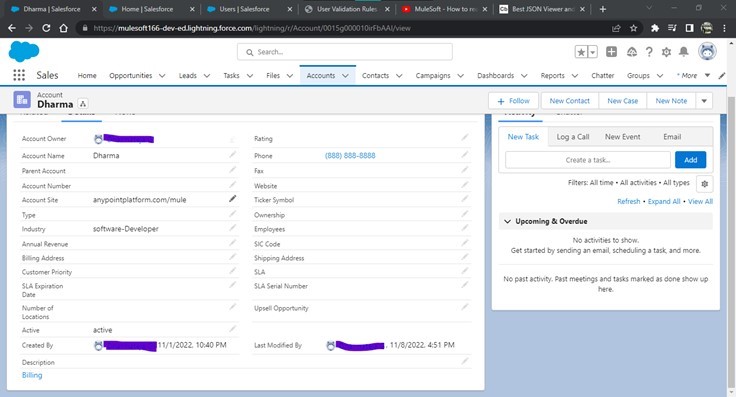Edit Account Site pencil icon
The height and width of the screenshot is (397, 736).
click(x=232, y=199)
